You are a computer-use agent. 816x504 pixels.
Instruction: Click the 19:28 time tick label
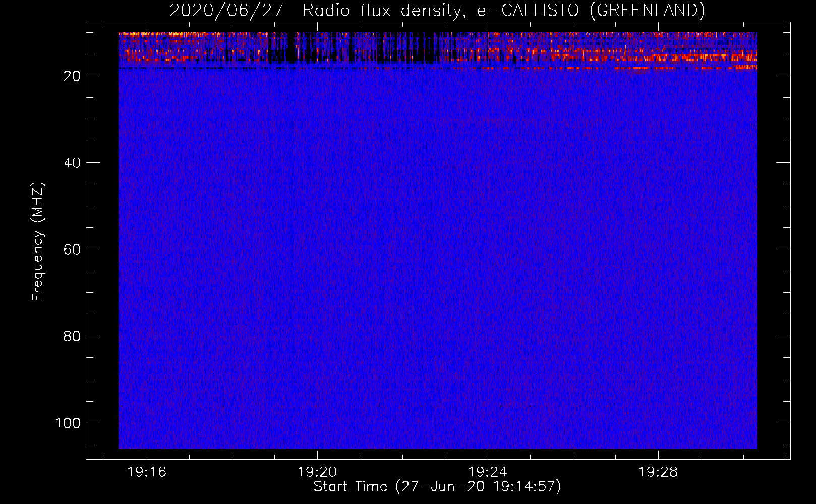(x=658, y=472)
